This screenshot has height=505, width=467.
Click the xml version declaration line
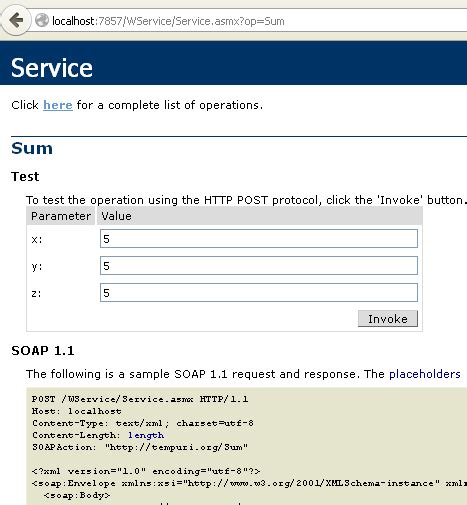[x=146, y=471]
